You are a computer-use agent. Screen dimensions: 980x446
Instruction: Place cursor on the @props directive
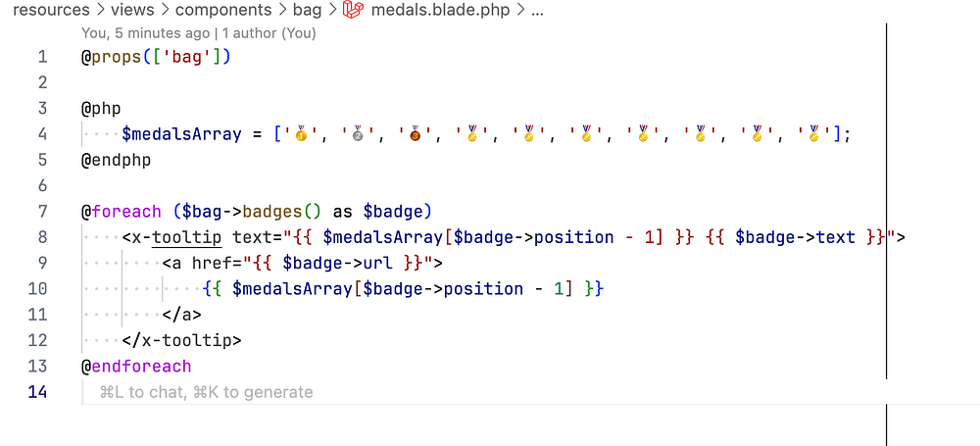pos(110,57)
